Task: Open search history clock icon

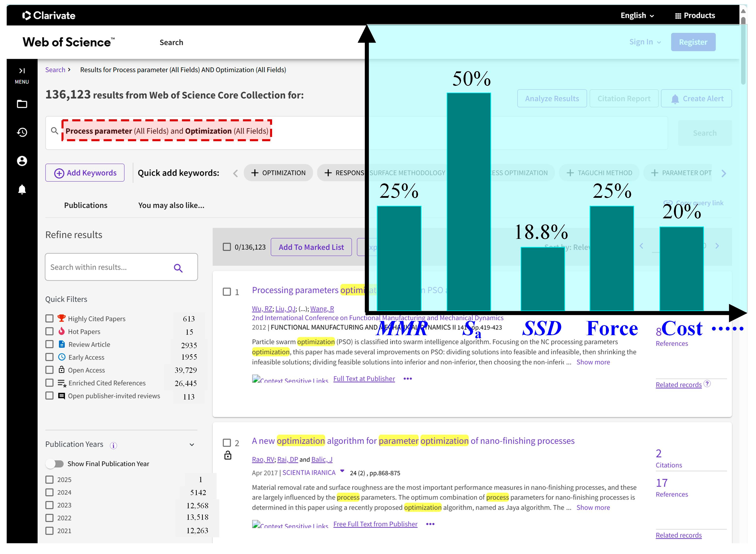Action: pyautogui.click(x=22, y=133)
